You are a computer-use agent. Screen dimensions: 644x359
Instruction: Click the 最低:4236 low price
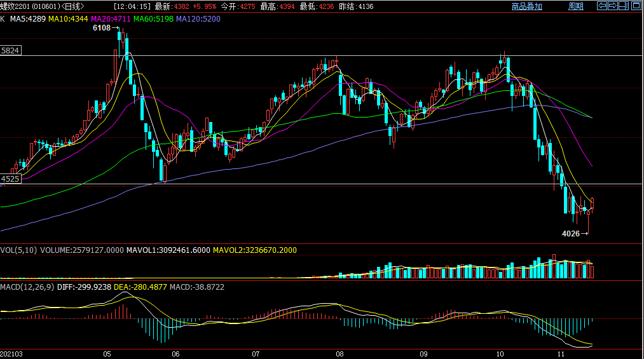(x=317, y=6)
